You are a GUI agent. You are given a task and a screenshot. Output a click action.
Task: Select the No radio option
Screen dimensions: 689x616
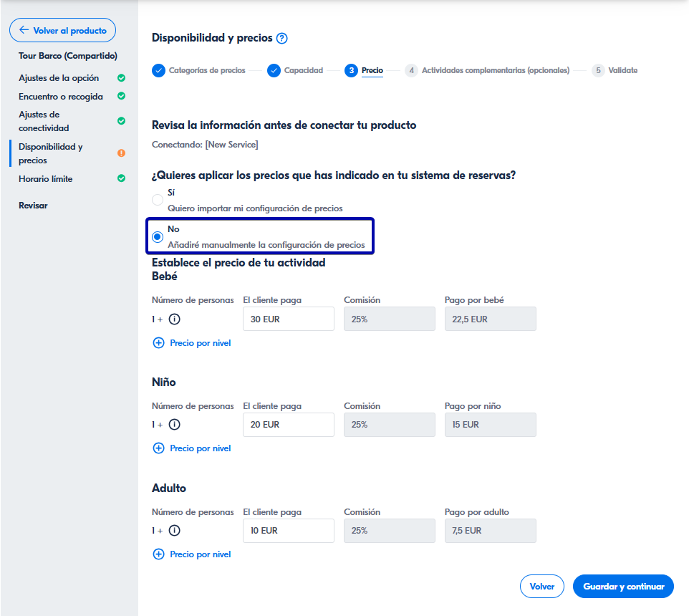158,237
